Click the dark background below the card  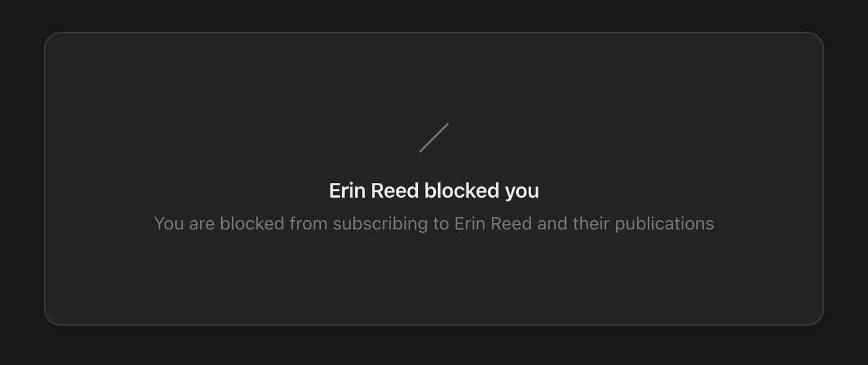[x=434, y=345]
